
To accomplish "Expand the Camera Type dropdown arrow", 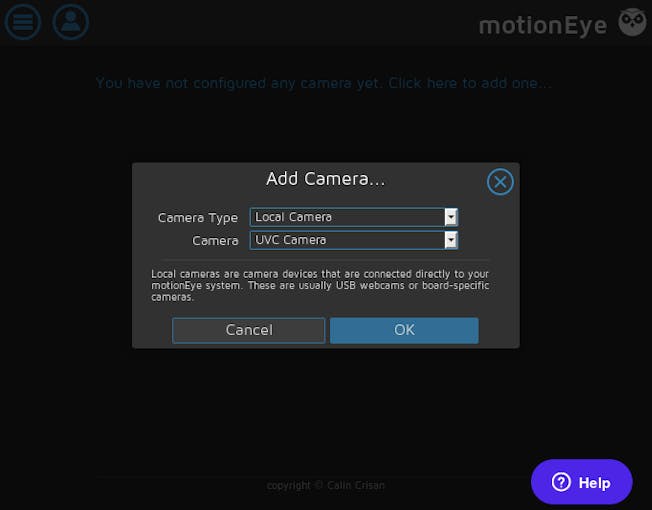I will 451,217.
